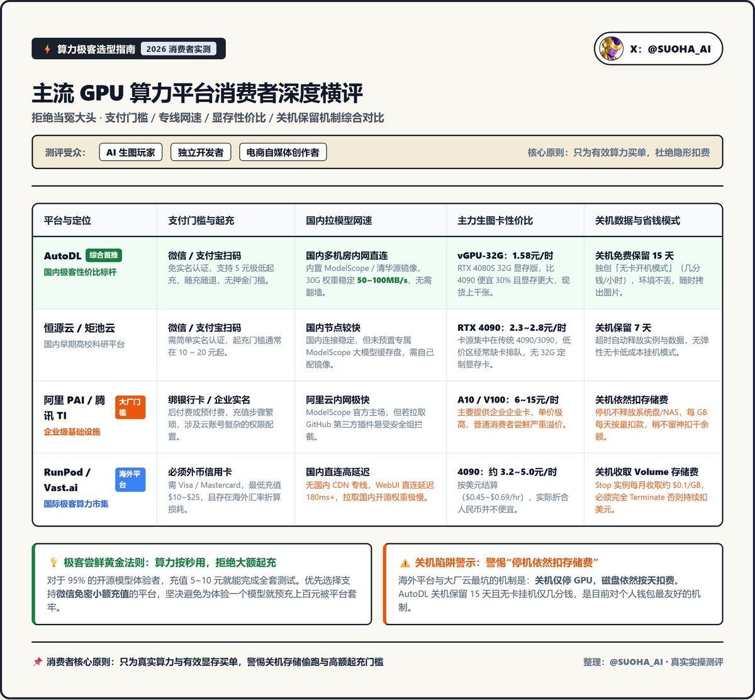Click '关机保留 7 天' cell heading

pyautogui.click(x=623, y=328)
